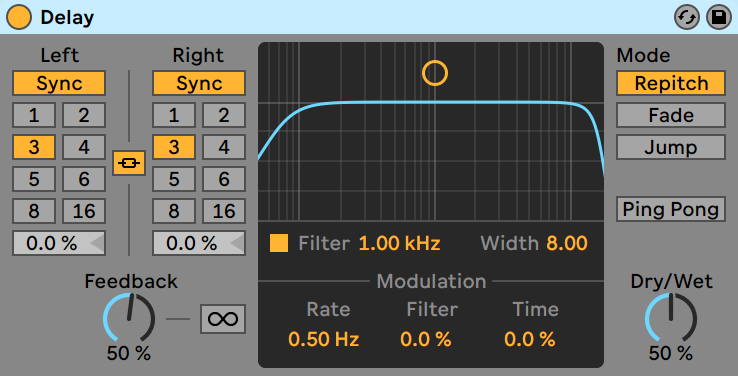Select Jump transition mode

point(671,147)
